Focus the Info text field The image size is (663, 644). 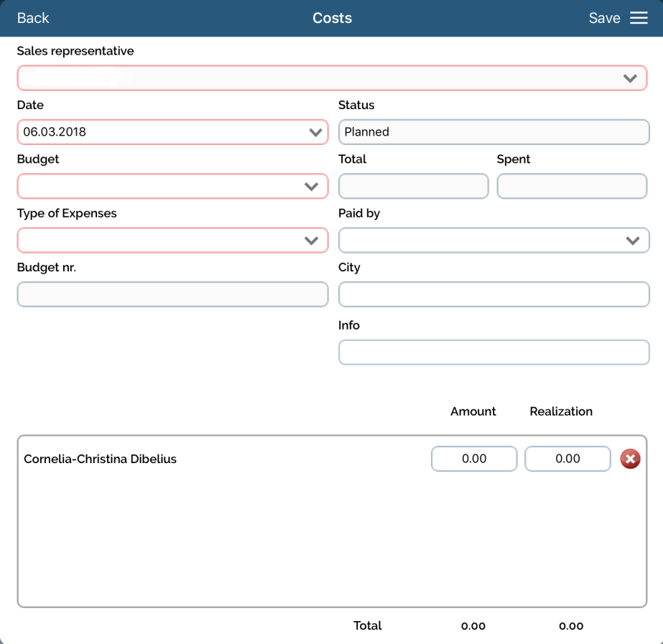[493, 353]
